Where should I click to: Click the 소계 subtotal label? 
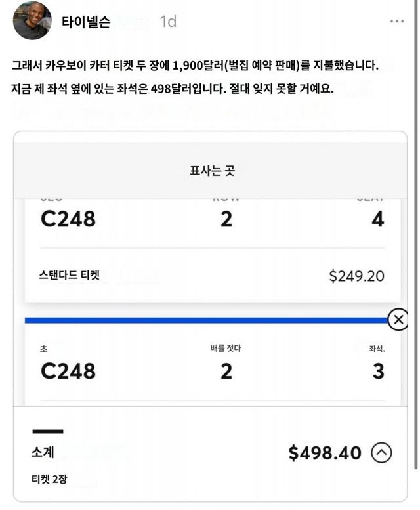click(43, 453)
